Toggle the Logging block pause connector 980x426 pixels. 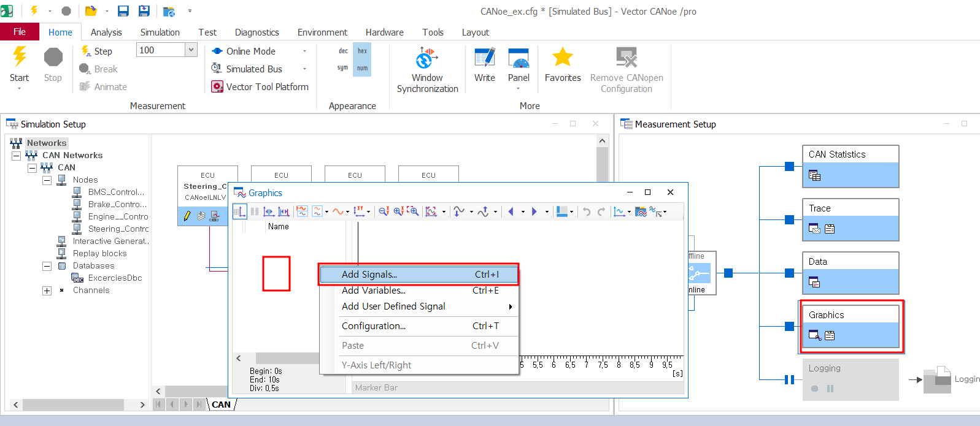click(789, 379)
